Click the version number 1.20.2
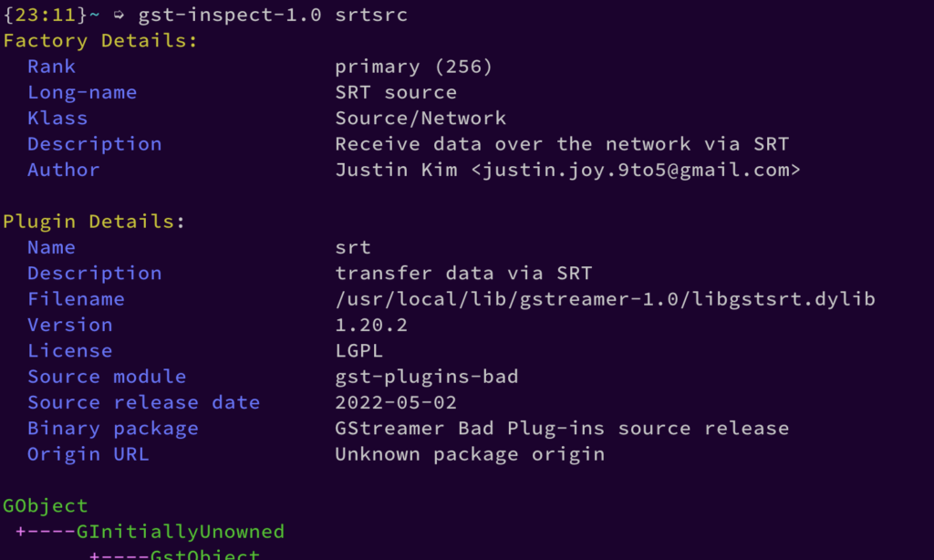 pyautogui.click(x=371, y=325)
